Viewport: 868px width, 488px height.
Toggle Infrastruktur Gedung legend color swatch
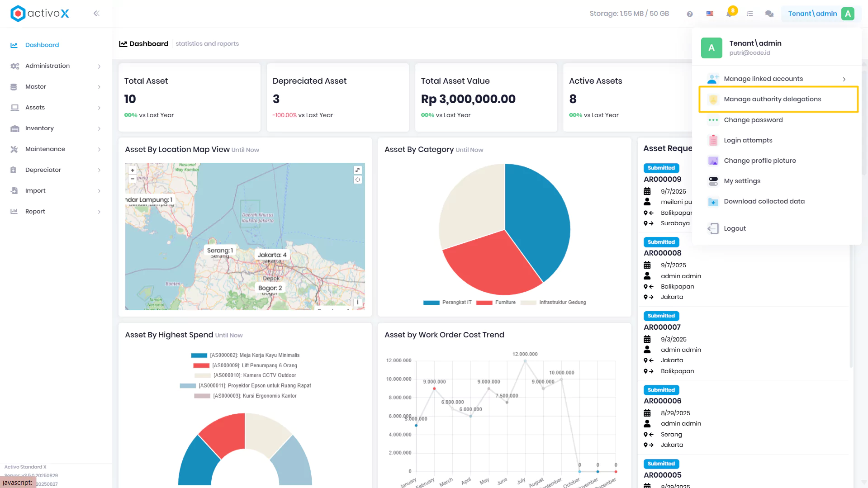tap(528, 303)
